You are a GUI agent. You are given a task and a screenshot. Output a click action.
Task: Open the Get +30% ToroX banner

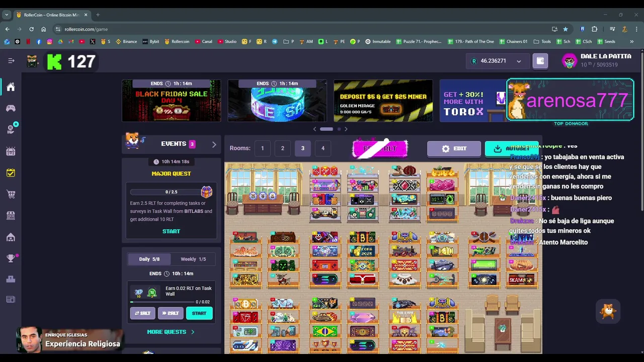tap(473, 101)
